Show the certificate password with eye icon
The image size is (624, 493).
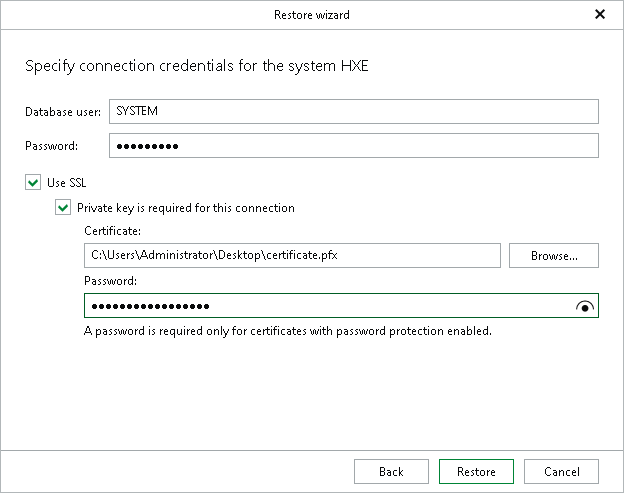pos(585,307)
